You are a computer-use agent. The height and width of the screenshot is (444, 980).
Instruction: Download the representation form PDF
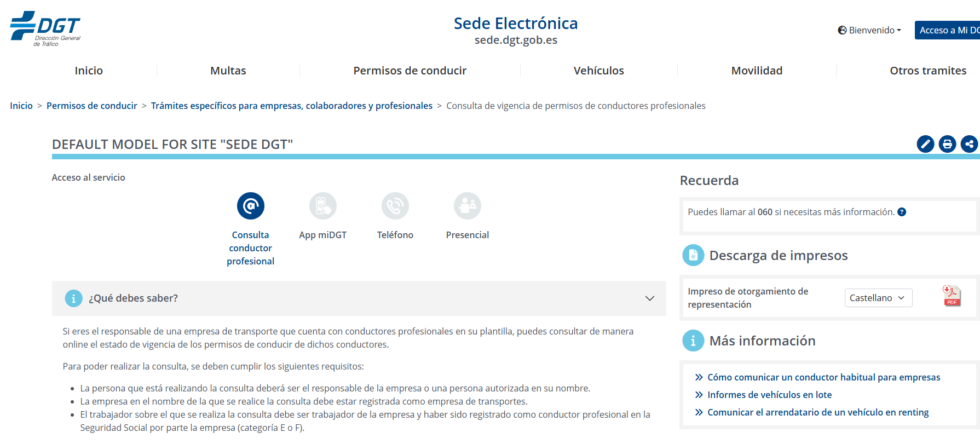tap(952, 296)
